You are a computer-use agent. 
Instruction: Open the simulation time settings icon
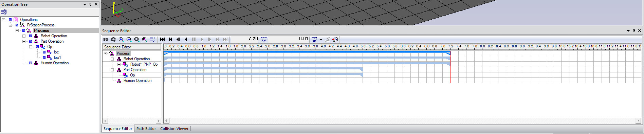point(264,40)
